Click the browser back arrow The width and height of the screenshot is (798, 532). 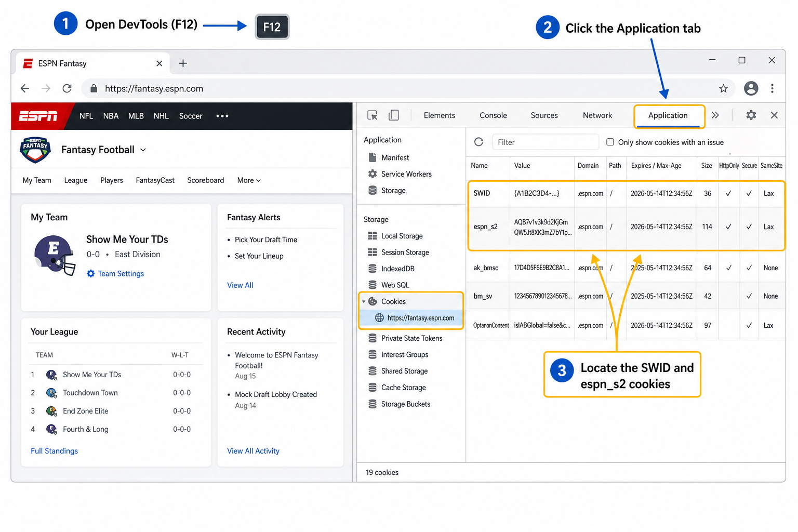point(25,88)
